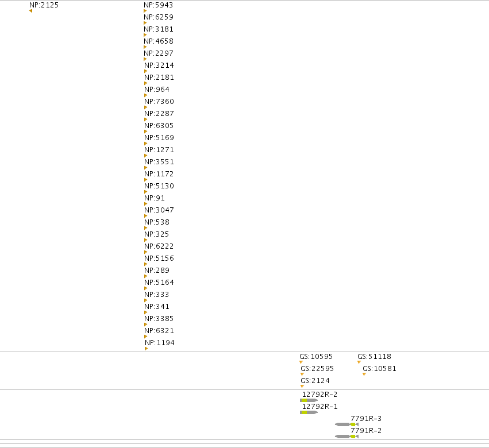The height and width of the screenshot is (448, 489).
Task: Click the NP:5164 feature label
Action: (159, 283)
